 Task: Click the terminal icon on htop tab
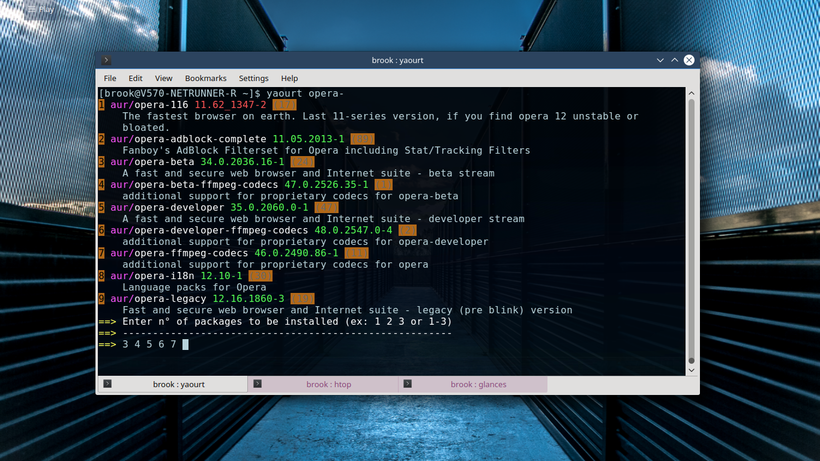pyautogui.click(x=257, y=384)
